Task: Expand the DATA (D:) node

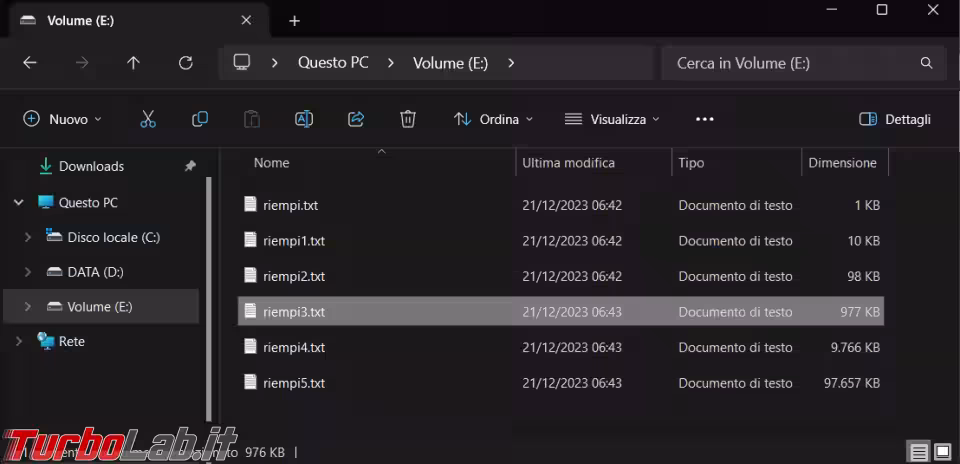Action: coord(28,272)
